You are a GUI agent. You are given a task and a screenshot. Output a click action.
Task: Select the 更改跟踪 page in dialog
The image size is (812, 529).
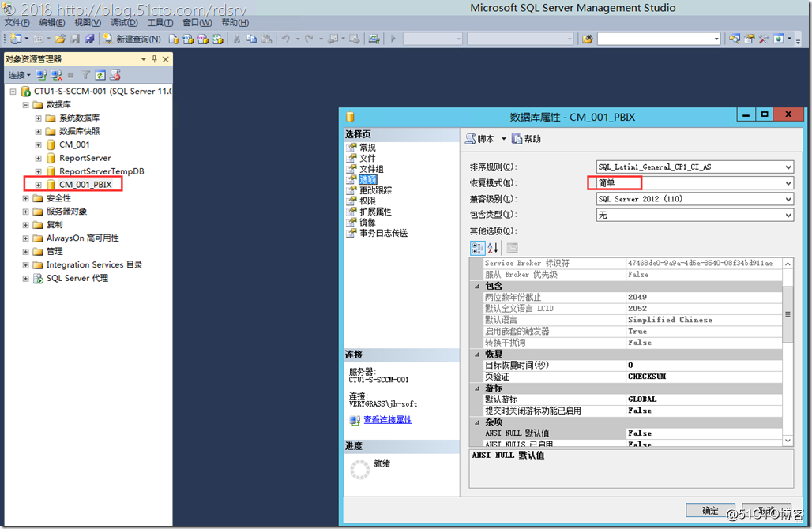(375, 190)
